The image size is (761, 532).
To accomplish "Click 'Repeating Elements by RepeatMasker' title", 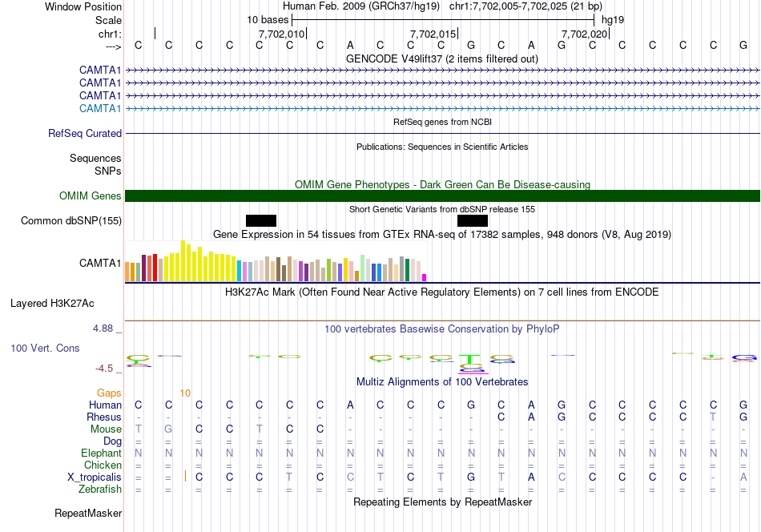I will point(442,502).
